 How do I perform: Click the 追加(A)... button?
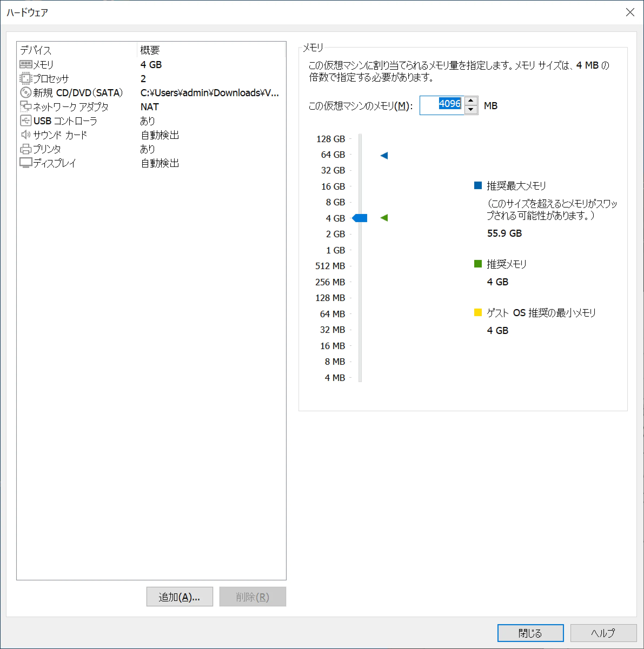pyautogui.click(x=180, y=597)
